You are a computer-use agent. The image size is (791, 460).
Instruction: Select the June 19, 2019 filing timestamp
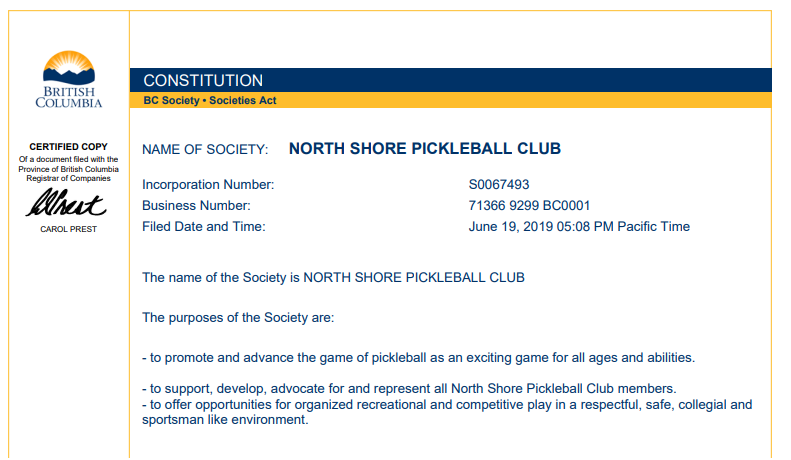(x=579, y=227)
